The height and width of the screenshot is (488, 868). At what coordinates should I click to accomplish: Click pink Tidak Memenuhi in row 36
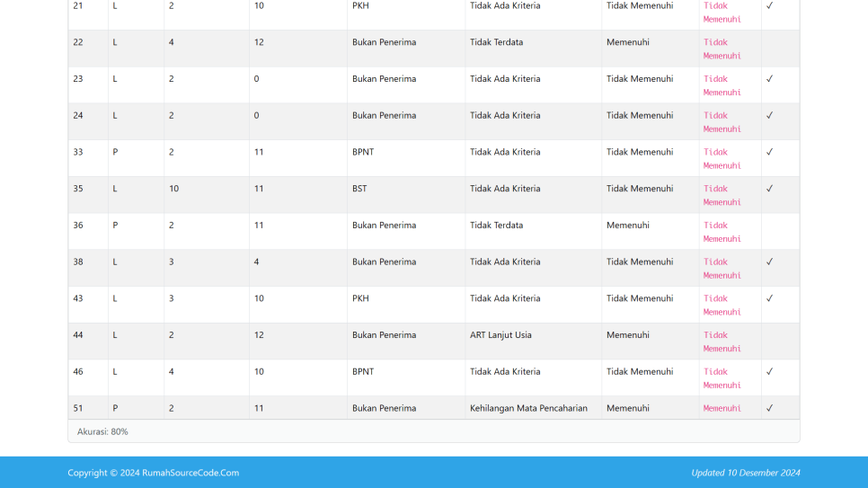722,232
